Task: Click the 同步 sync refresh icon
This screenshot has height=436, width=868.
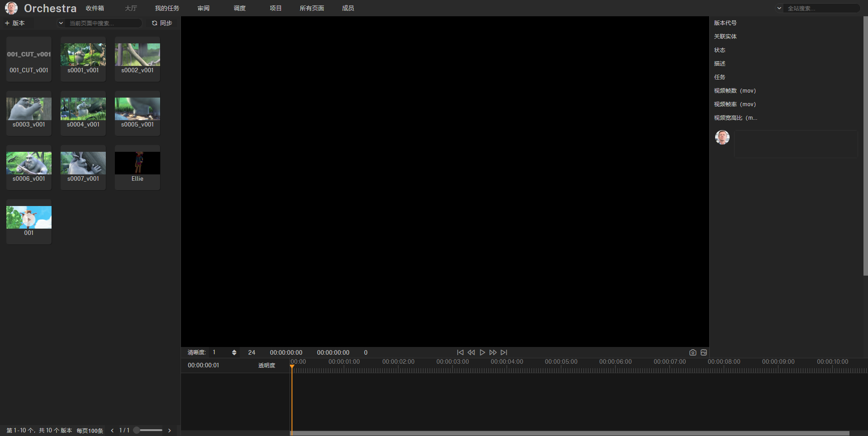Action: [x=155, y=23]
